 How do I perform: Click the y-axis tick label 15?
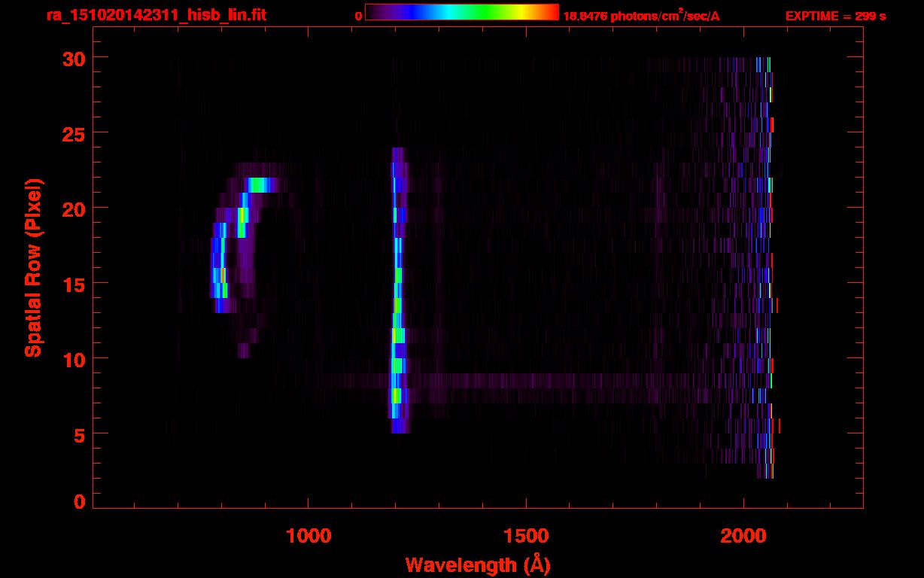coord(72,284)
